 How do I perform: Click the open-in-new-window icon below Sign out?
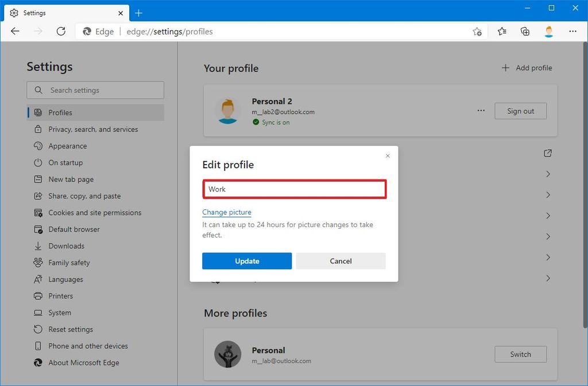coord(547,153)
